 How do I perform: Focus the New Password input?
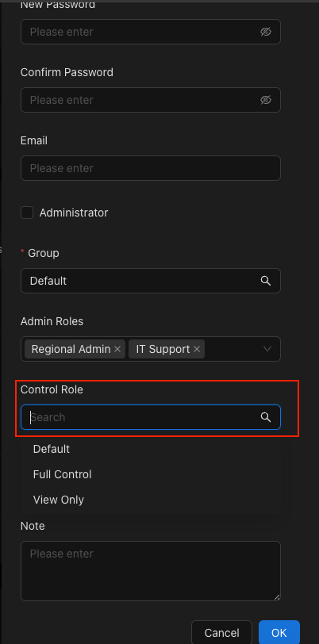click(151, 32)
